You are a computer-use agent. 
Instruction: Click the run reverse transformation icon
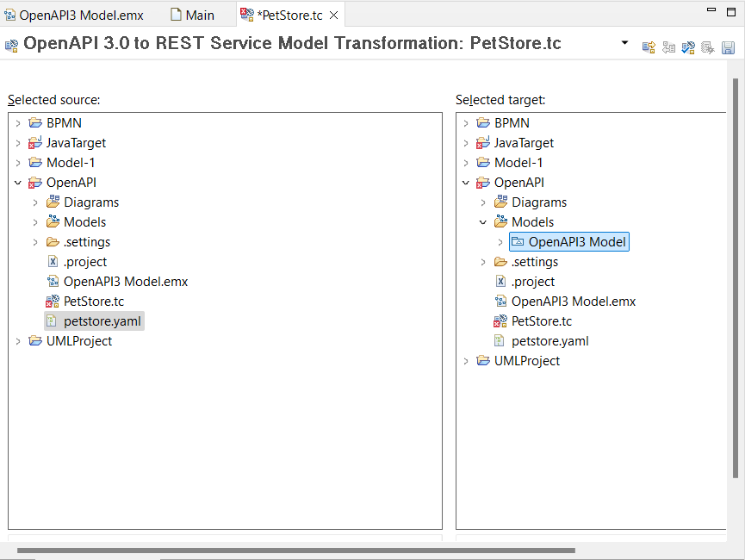click(668, 47)
